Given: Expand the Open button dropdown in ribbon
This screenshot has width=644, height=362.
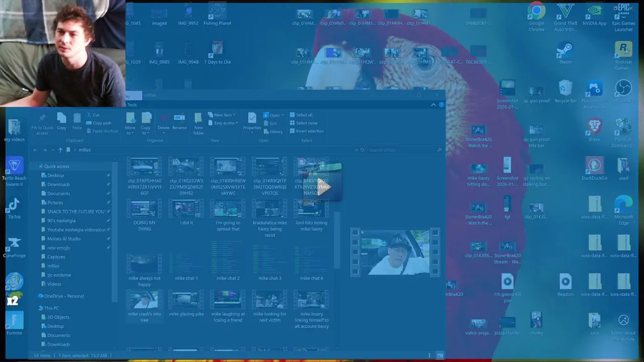Looking at the screenshot, I should coord(283,115).
